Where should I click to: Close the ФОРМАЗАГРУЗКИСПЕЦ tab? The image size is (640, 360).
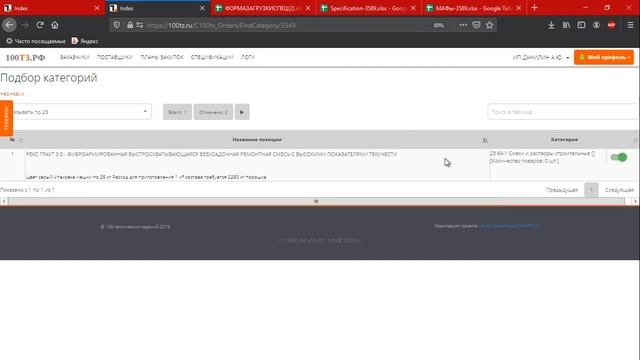click(308, 8)
